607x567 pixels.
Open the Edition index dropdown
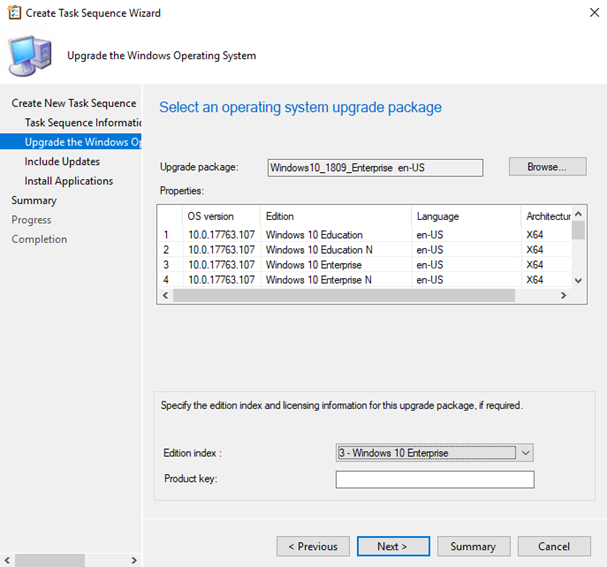(x=434, y=453)
